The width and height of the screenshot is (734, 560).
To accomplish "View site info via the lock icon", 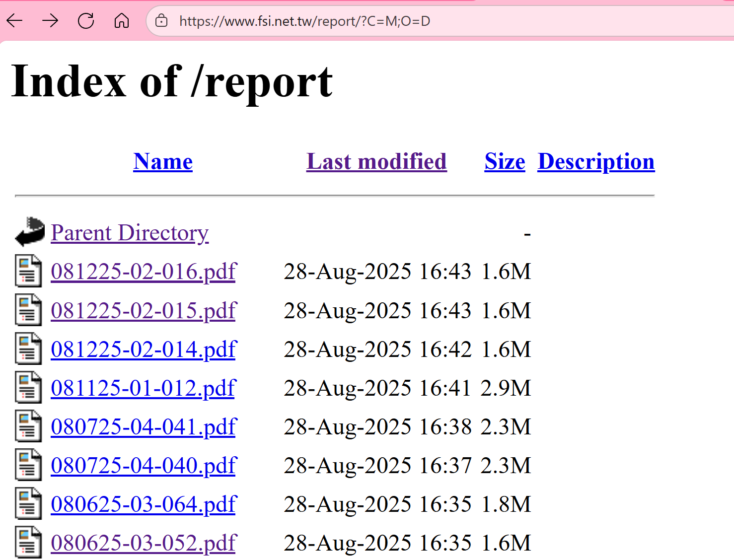I will click(x=161, y=21).
